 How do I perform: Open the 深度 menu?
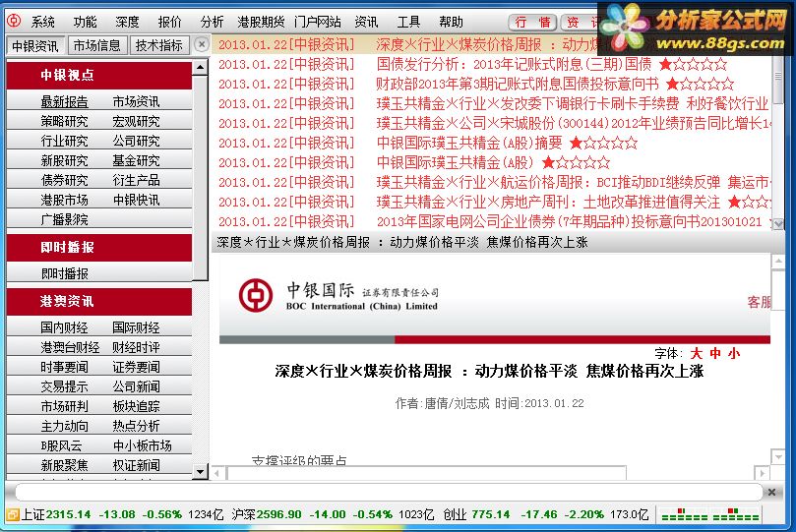127,22
